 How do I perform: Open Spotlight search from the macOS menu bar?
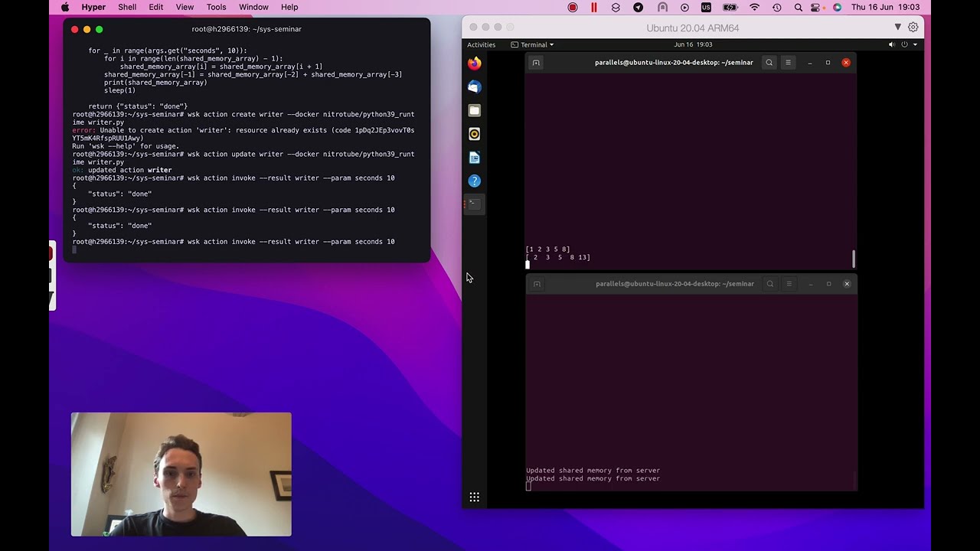[799, 7]
